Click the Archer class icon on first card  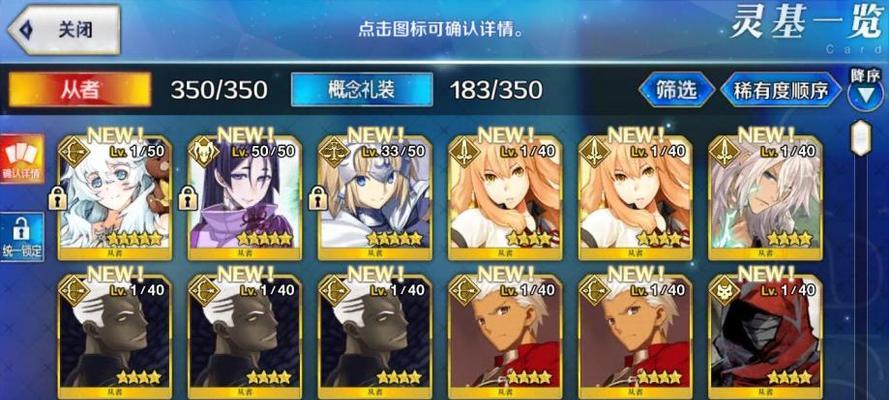click(x=74, y=152)
